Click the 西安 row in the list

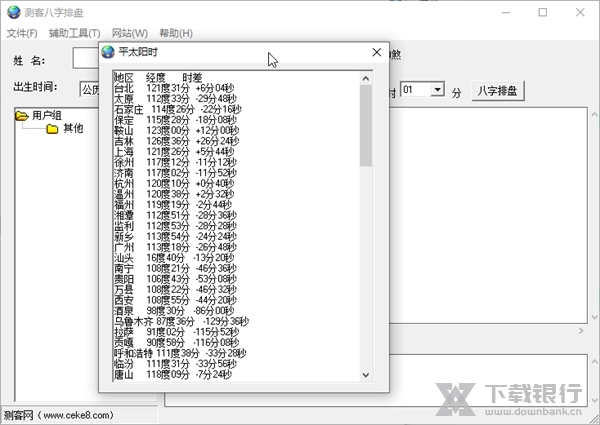click(x=175, y=300)
